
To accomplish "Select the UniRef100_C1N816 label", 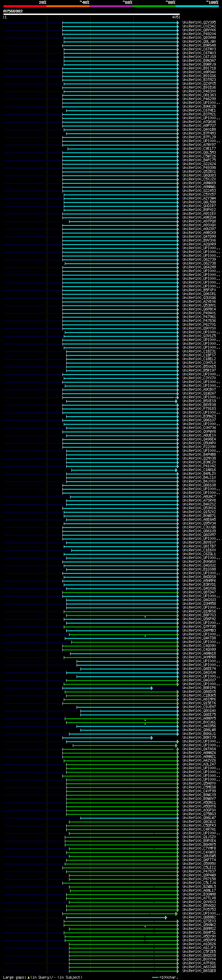I will [x=199, y=470].
